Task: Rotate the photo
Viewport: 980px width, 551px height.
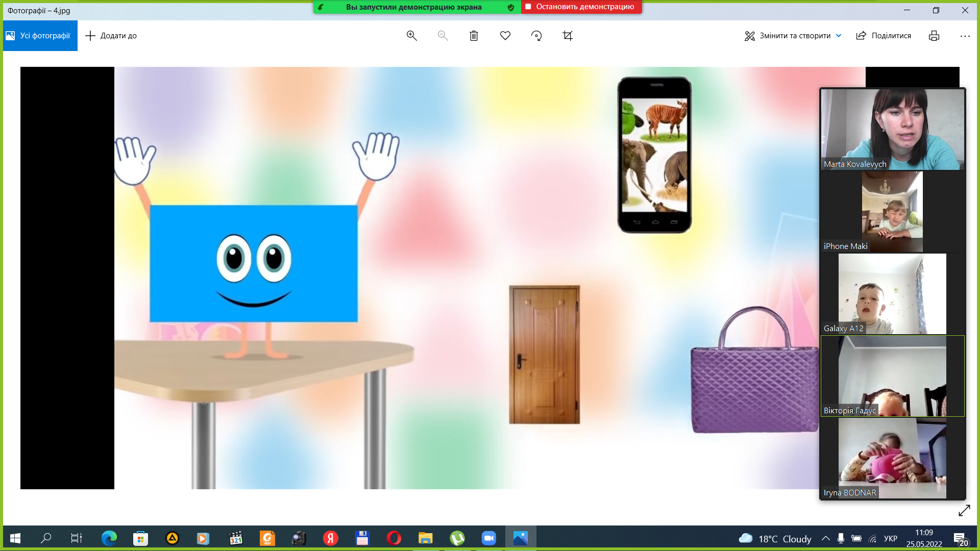Action: click(536, 36)
